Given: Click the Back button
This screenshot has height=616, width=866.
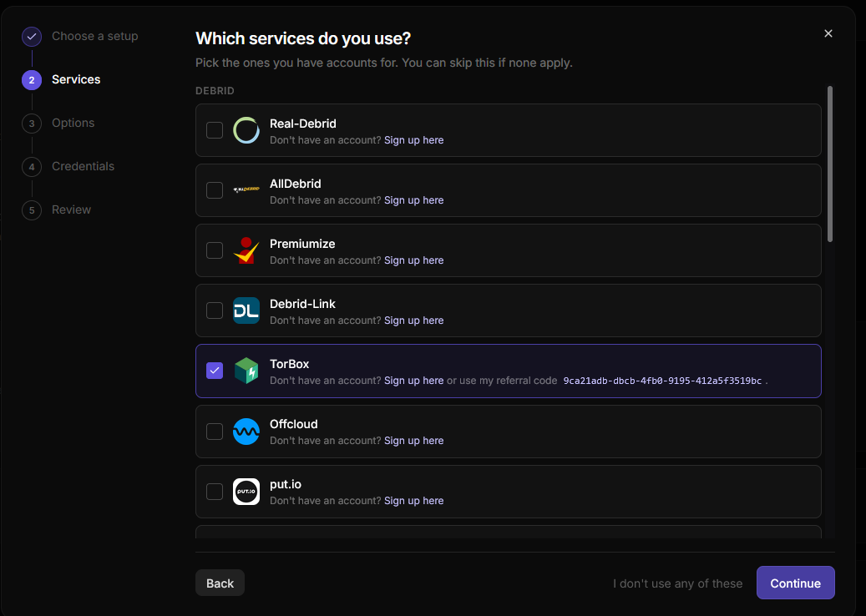Looking at the screenshot, I should coord(220,583).
